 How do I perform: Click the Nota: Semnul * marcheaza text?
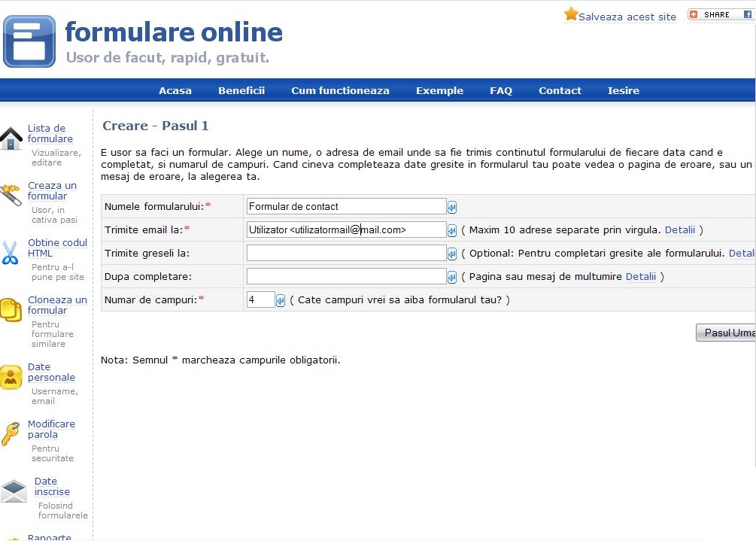pos(220,360)
